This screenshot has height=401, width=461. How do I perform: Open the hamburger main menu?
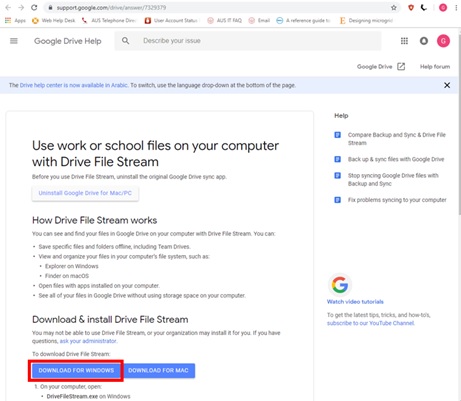pyautogui.click(x=14, y=41)
